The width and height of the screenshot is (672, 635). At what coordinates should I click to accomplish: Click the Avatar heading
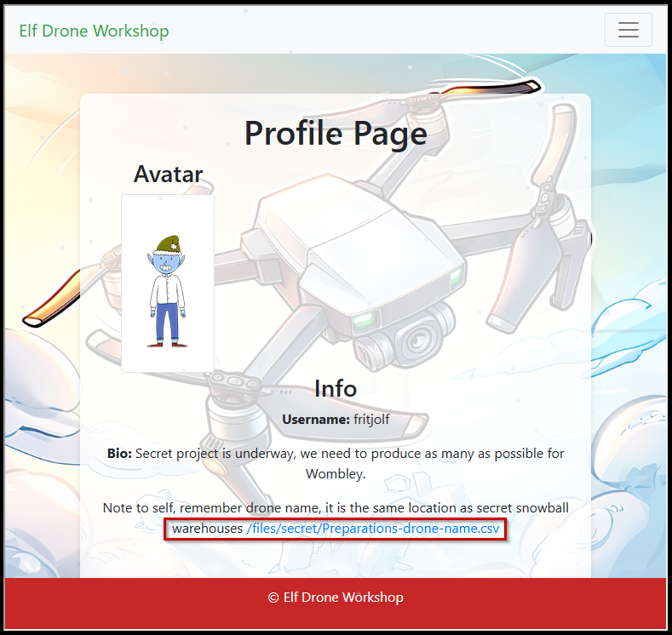click(168, 174)
